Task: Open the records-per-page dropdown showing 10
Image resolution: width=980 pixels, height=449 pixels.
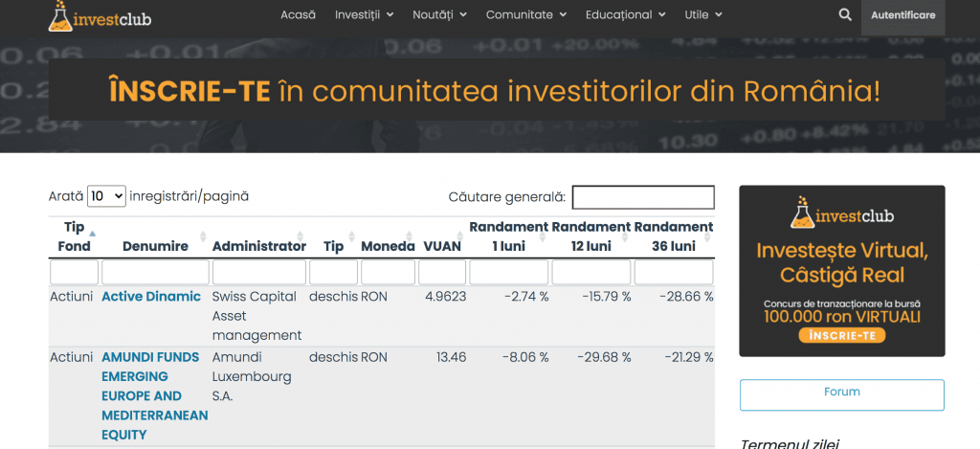Action: click(106, 196)
